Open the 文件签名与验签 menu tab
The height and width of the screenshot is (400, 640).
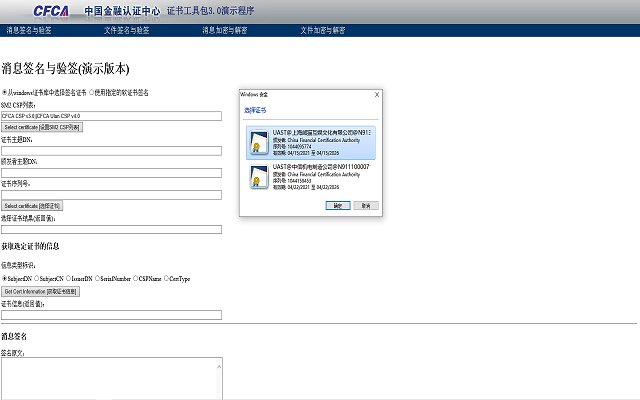pyautogui.click(x=127, y=30)
